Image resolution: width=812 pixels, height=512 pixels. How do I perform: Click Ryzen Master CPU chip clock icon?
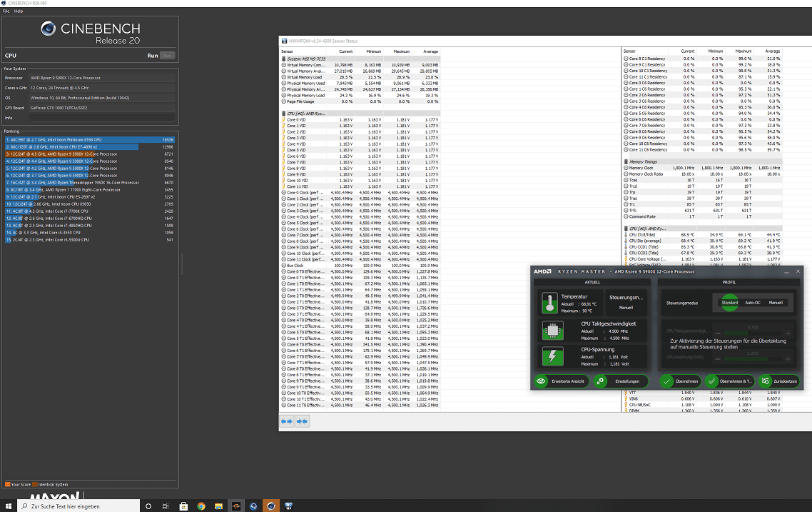point(552,330)
